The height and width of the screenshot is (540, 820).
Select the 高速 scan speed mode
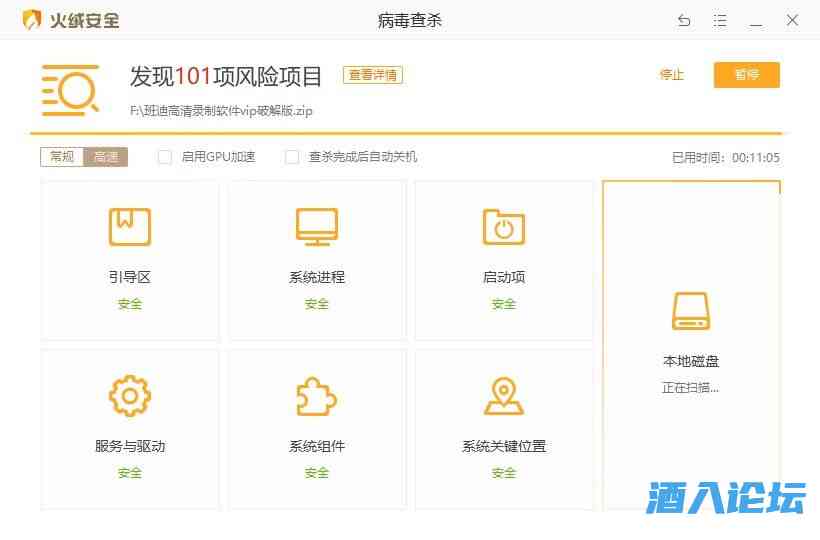(x=105, y=157)
